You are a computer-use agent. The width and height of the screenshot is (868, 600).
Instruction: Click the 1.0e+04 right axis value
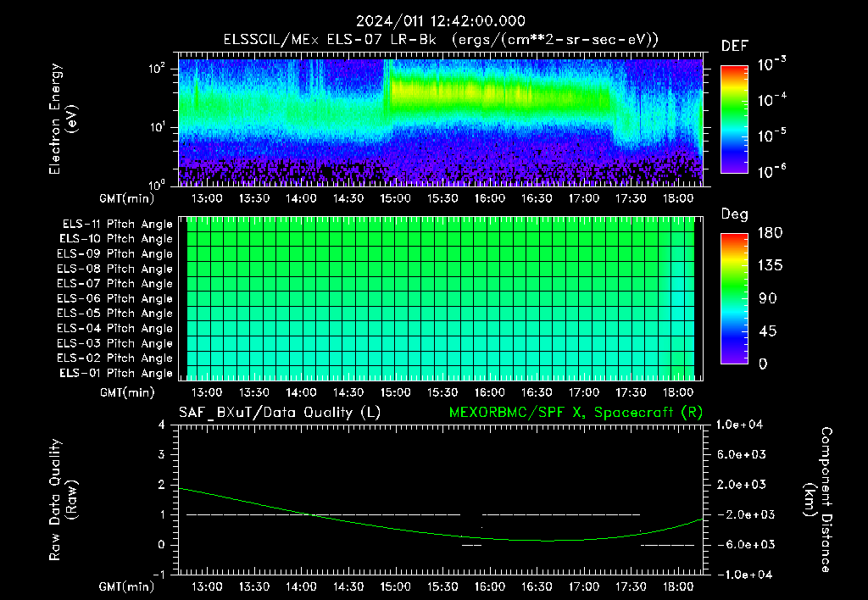[739, 425]
